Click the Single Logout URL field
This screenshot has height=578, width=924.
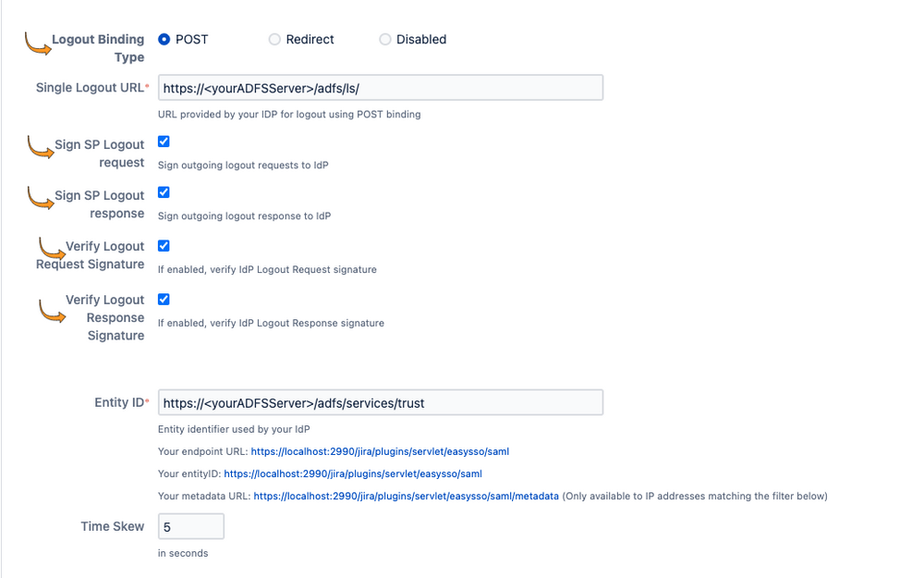(x=380, y=88)
